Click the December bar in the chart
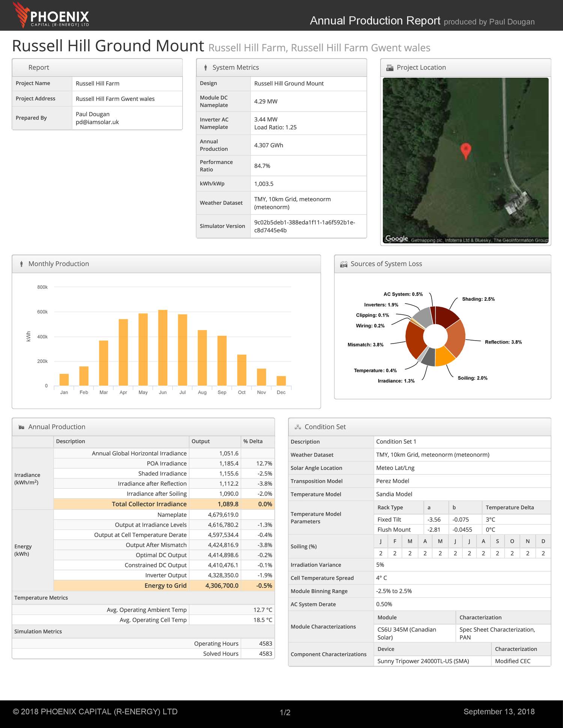Viewport: 563px width, 728px height. 281,381
